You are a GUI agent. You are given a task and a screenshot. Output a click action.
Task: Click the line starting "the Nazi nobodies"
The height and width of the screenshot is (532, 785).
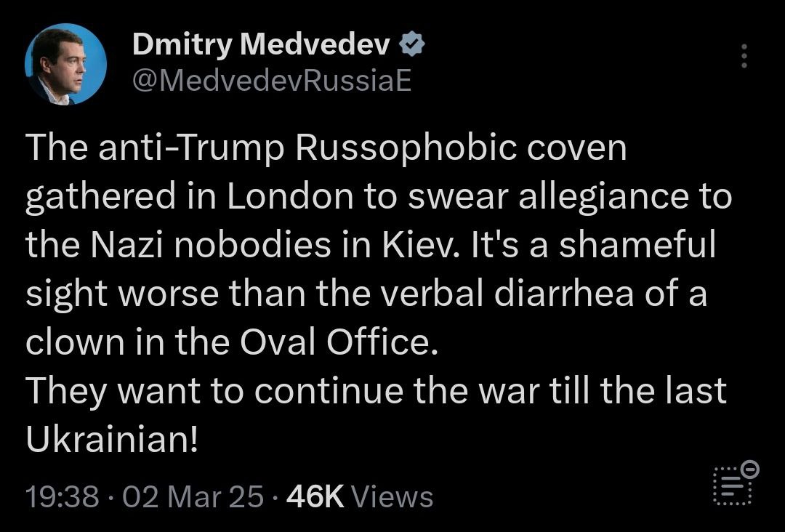click(371, 246)
